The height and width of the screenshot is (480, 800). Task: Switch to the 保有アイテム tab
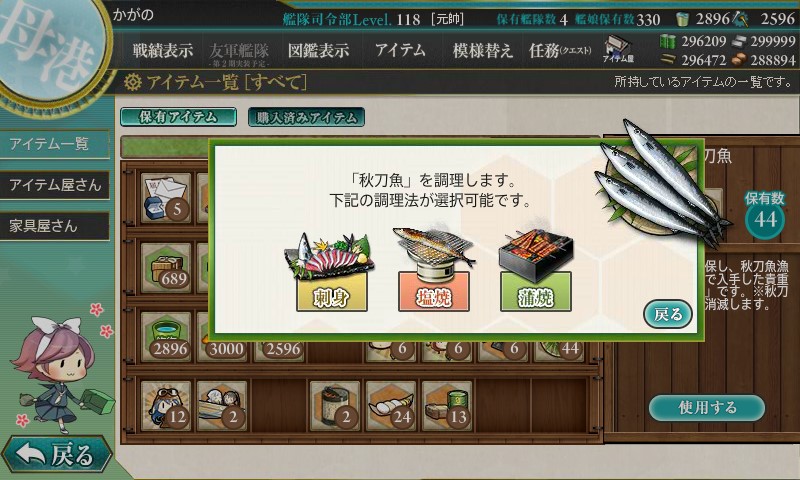point(178,117)
